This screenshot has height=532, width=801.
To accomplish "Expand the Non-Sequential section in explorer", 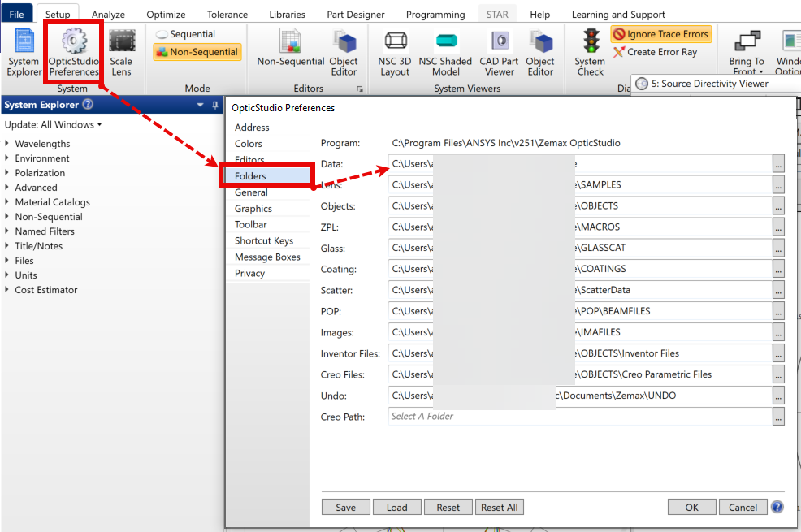I will [6, 217].
